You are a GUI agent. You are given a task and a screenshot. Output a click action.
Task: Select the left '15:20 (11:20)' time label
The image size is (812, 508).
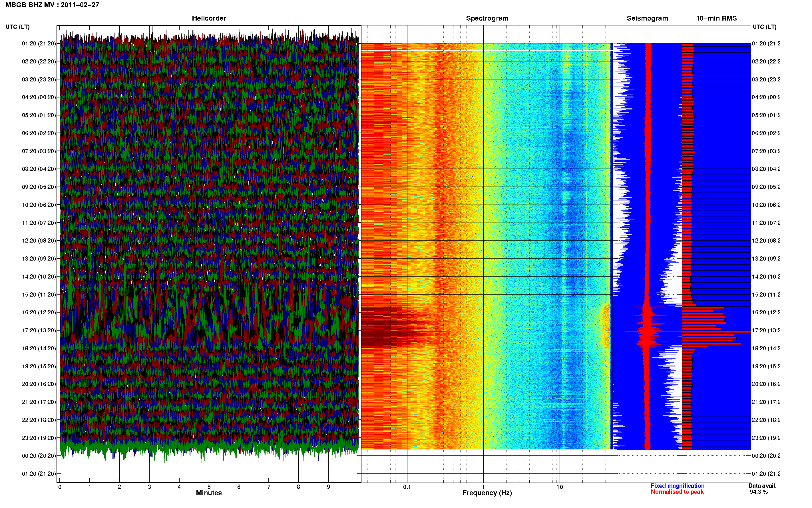[39, 295]
